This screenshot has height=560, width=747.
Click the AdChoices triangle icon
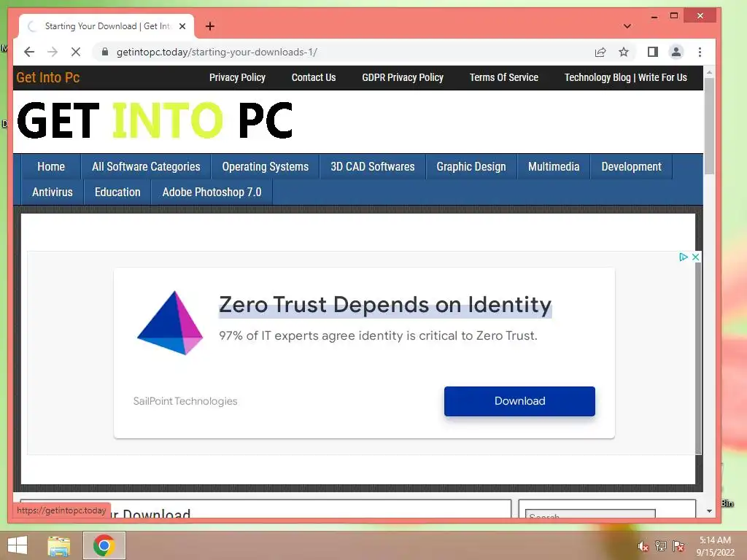(x=683, y=257)
